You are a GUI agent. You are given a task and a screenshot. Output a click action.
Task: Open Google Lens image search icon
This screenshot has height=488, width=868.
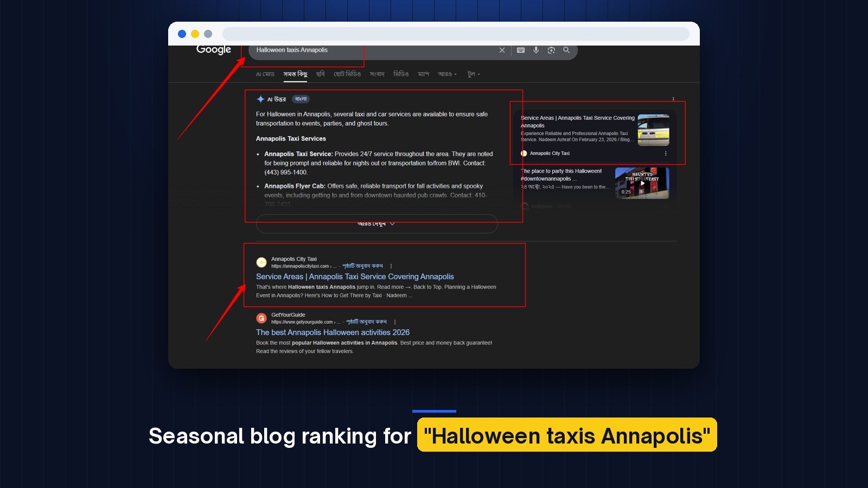click(x=551, y=50)
